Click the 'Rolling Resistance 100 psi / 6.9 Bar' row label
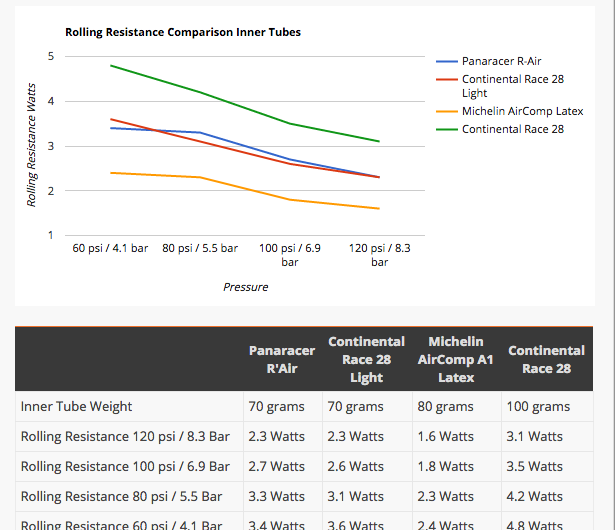This screenshot has width=615, height=530. pyautogui.click(x=125, y=466)
